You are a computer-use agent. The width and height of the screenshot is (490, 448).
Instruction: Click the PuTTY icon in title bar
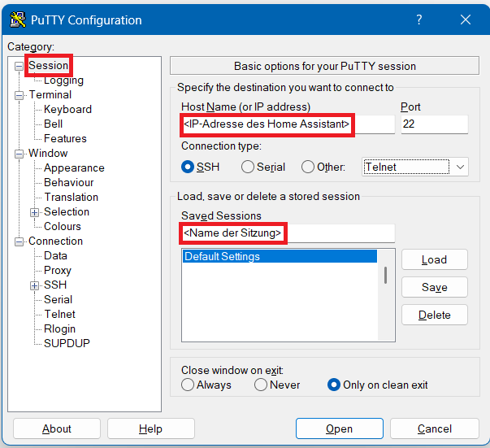click(x=17, y=20)
